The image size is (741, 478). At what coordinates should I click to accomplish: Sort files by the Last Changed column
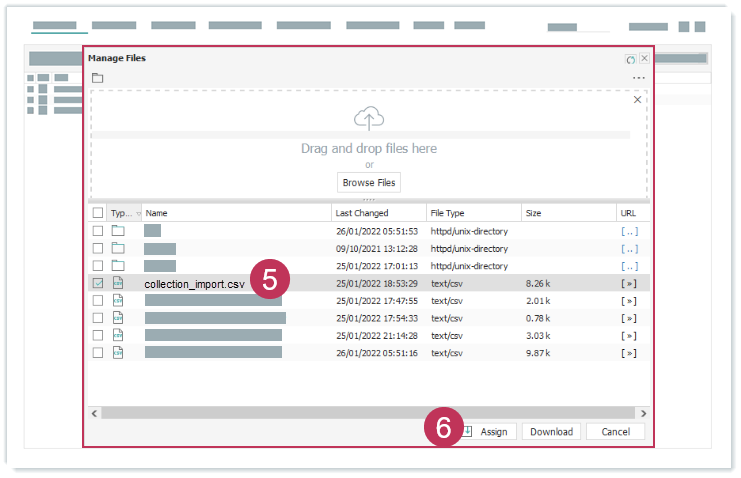(361, 213)
